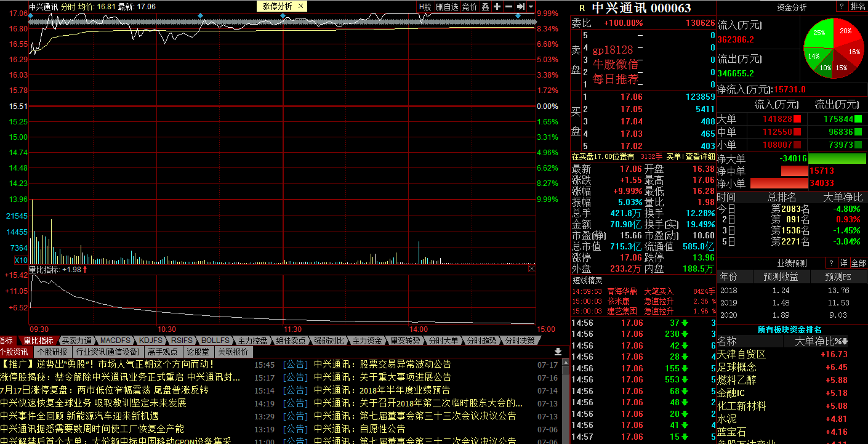Screen dimensions: 868x444
Task: Switch to the 买卖力道 indicator tab
Action: click(76, 341)
